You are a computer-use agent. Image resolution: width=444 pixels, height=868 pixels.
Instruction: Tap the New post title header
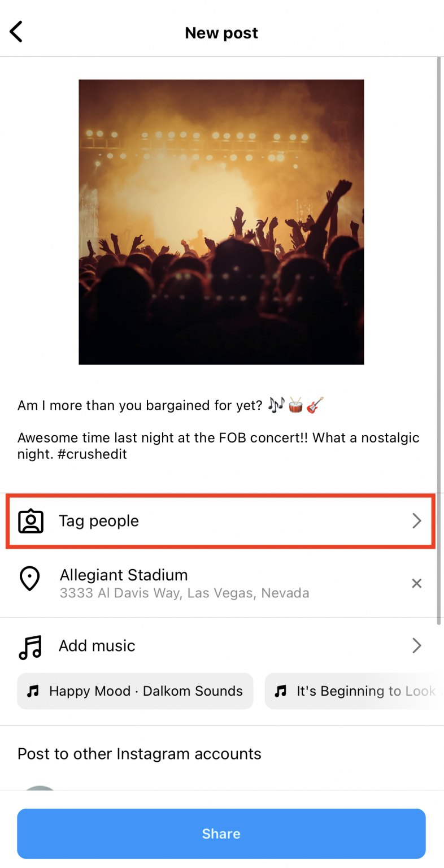point(221,32)
